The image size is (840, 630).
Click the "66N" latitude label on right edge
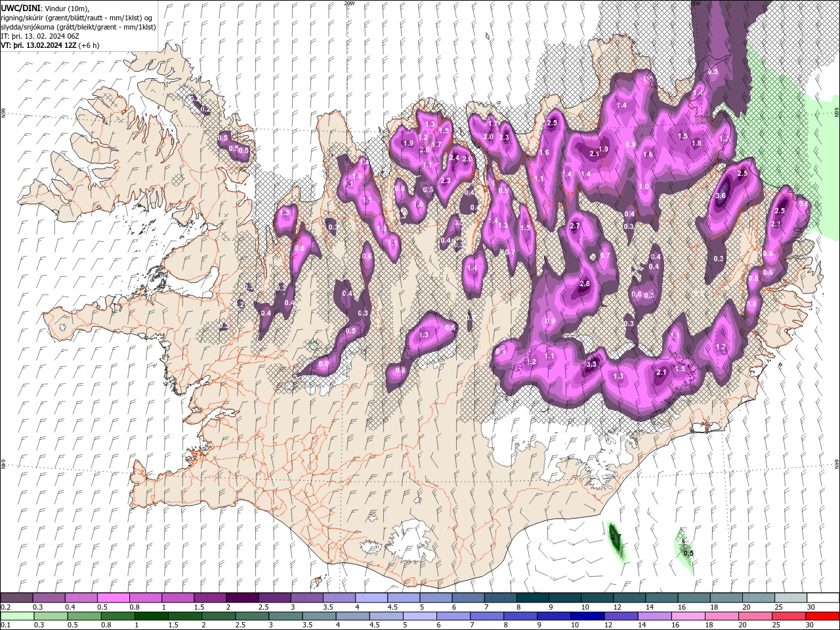coord(837,114)
